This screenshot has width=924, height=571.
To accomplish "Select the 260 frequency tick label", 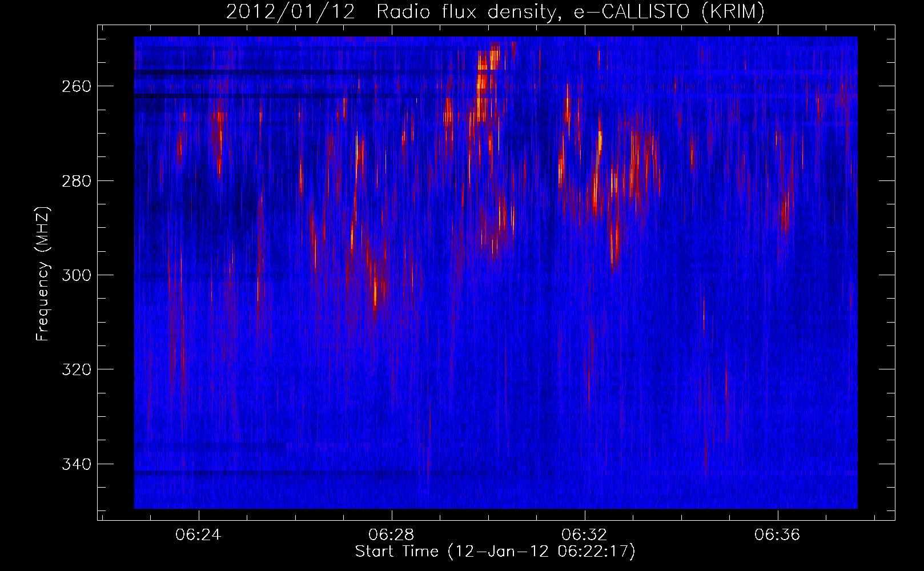I will tap(77, 86).
